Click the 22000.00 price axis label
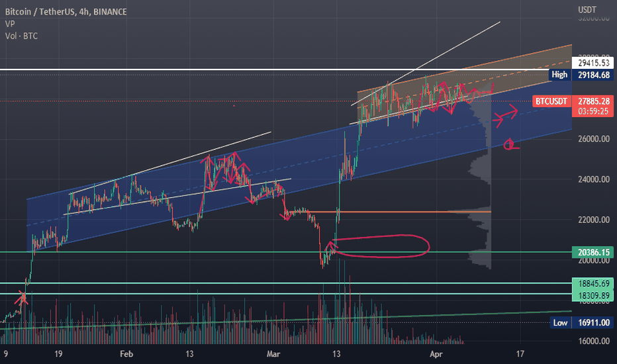617x364 pixels. pyautogui.click(x=593, y=220)
